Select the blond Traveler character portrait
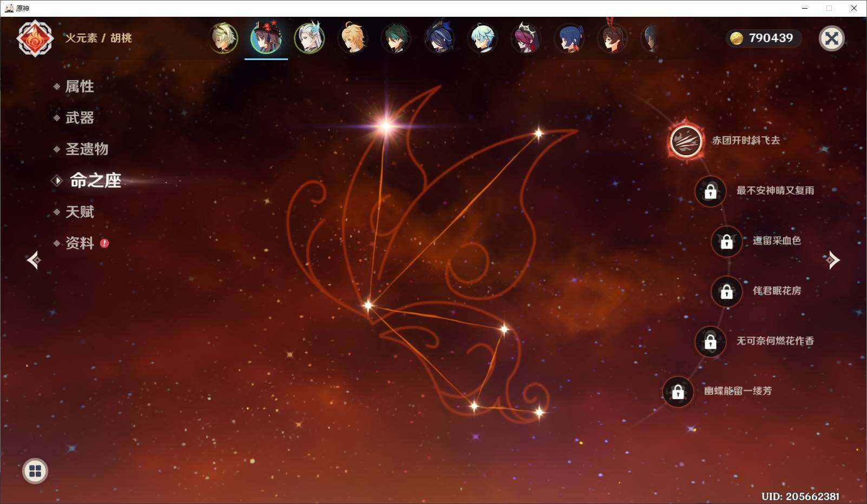This screenshot has height=504, width=867. click(x=353, y=38)
